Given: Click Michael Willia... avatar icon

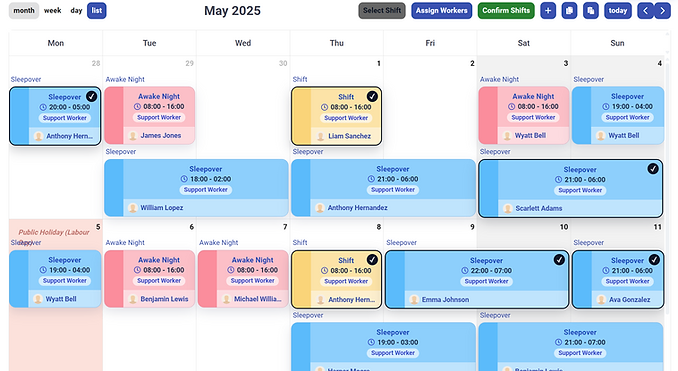Looking at the screenshot, I should 227,299.
